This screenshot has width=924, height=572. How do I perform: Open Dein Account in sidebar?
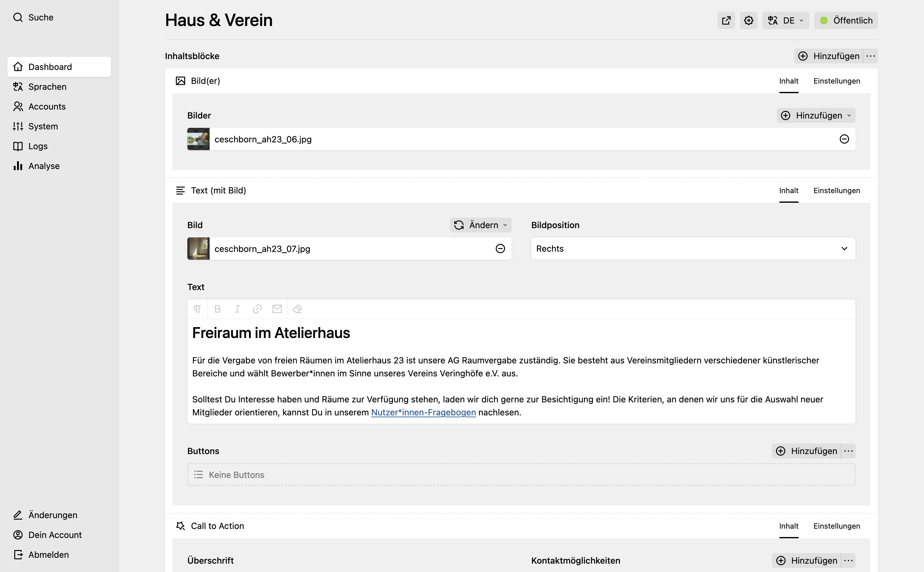point(59,535)
